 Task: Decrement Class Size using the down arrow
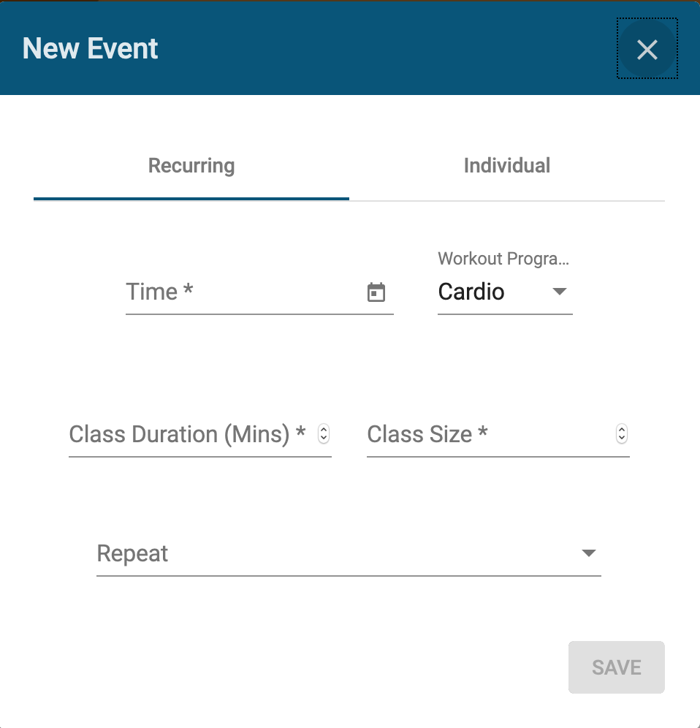(622, 439)
